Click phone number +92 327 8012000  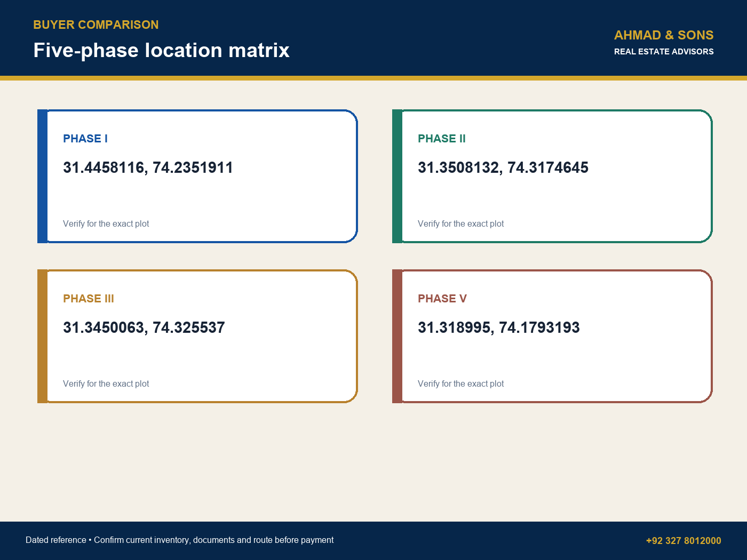coord(684,541)
